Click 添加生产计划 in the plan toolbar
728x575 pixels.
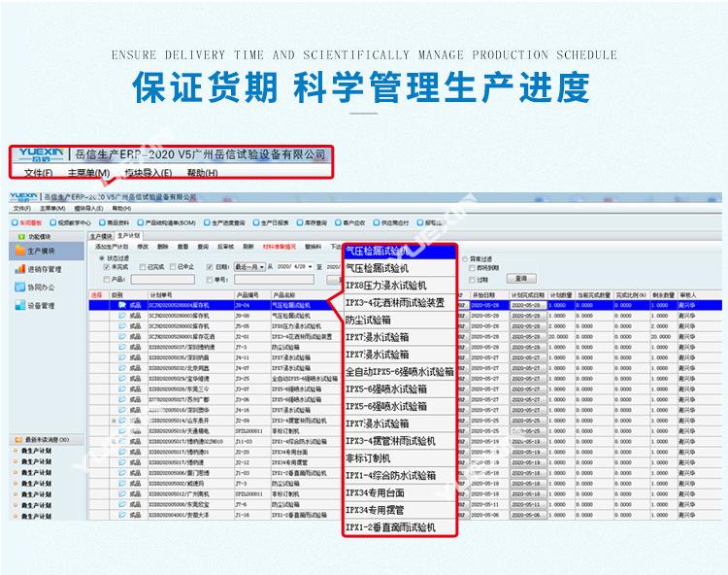point(112,247)
